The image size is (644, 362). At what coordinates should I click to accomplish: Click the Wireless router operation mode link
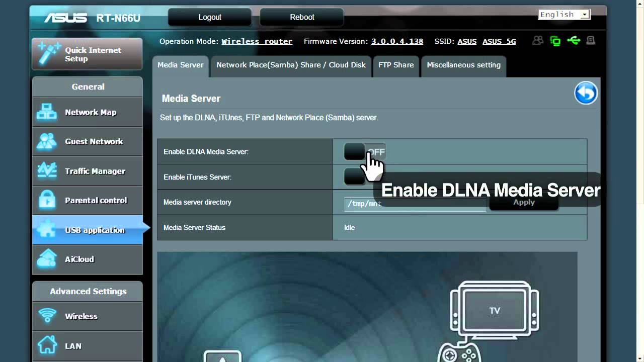pyautogui.click(x=257, y=41)
